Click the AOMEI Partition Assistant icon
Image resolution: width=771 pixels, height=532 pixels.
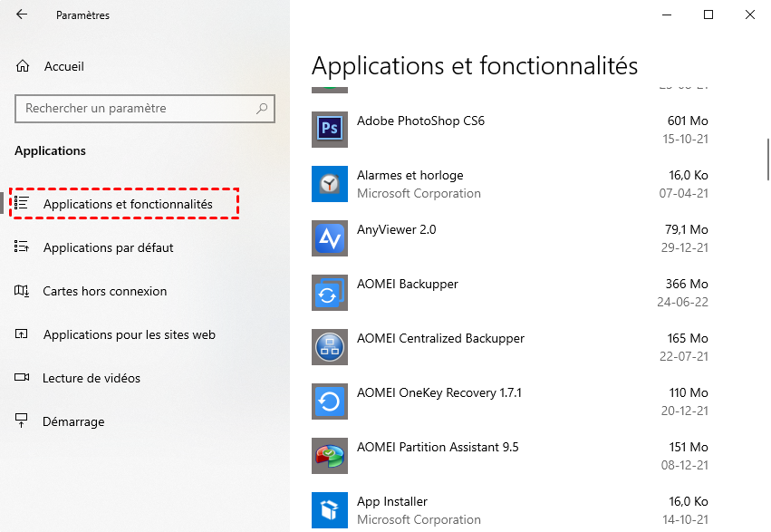point(329,456)
